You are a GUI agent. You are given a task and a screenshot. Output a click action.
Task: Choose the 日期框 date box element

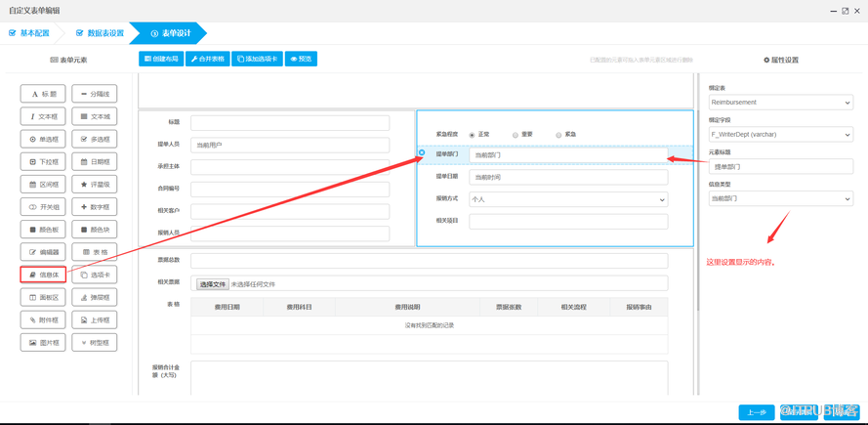tap(95, 161)
